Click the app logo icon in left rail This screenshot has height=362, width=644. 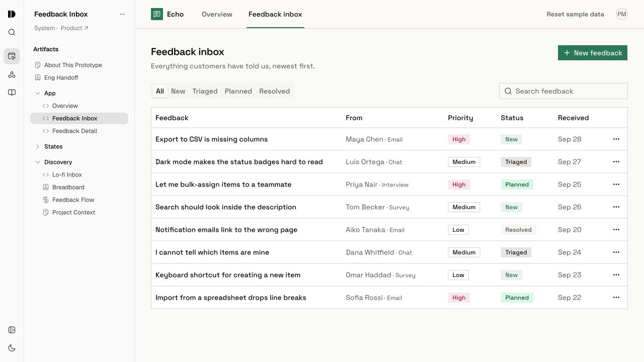coord(12,14)
